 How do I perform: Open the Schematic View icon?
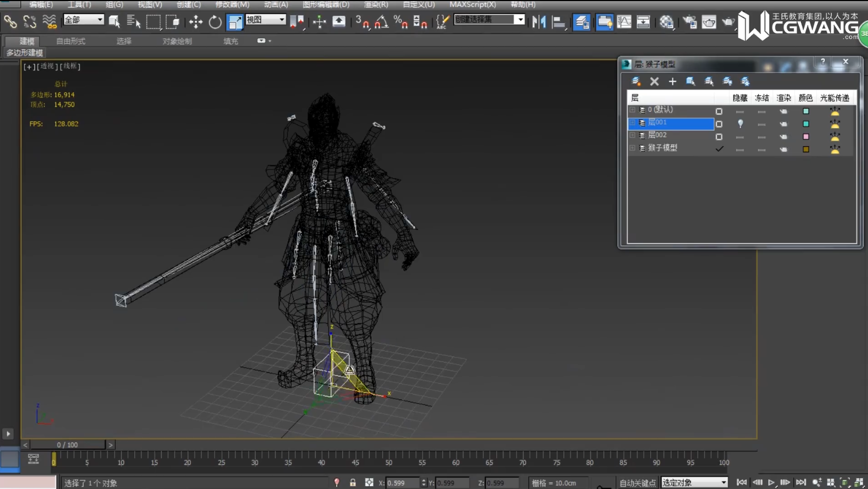click(x=644, y=22)
